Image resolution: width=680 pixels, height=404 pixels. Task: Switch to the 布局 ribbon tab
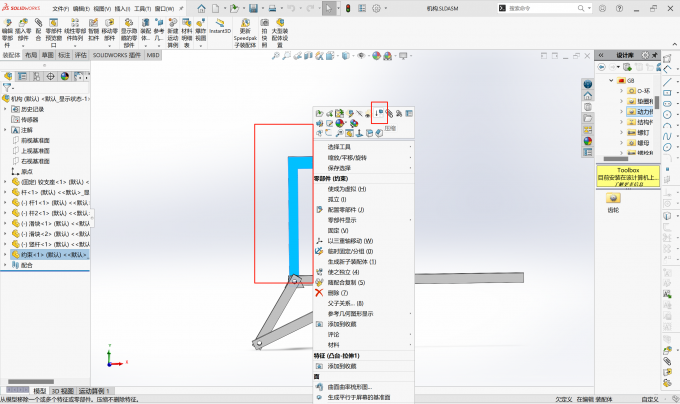[31, 55]
